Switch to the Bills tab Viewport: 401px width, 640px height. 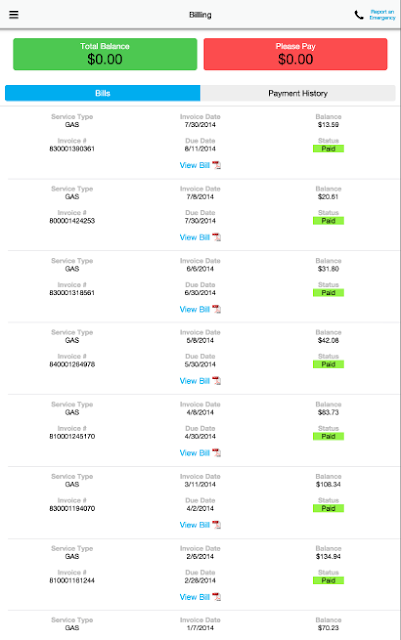[x=102, y=93]
